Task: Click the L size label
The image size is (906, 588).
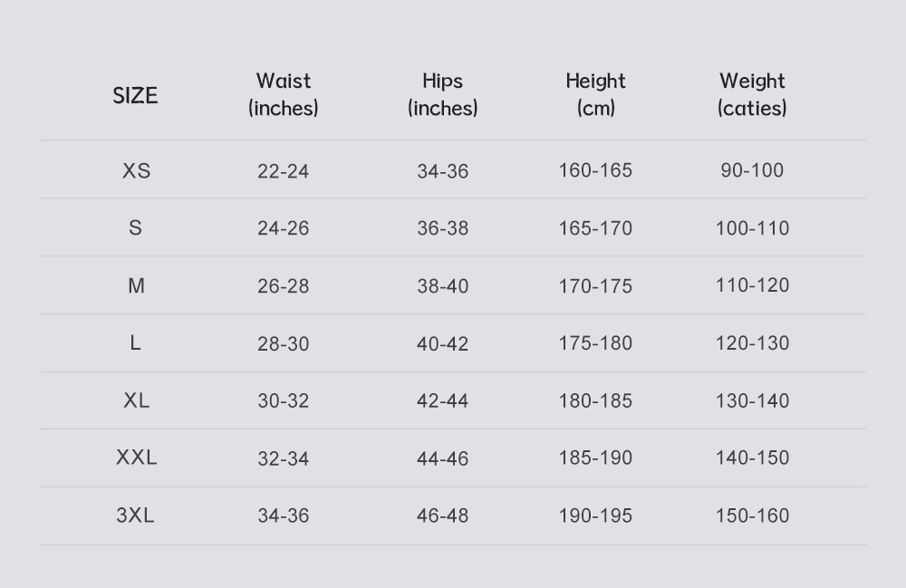Action: pos(135,343)
